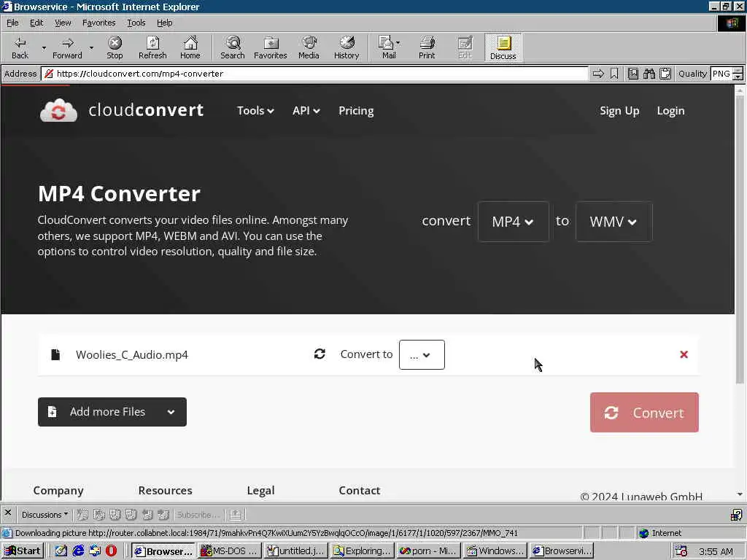This screenshot has height=560, width=747.
Task: Click the Go arrow beside address bar
Action: [598, 74]
